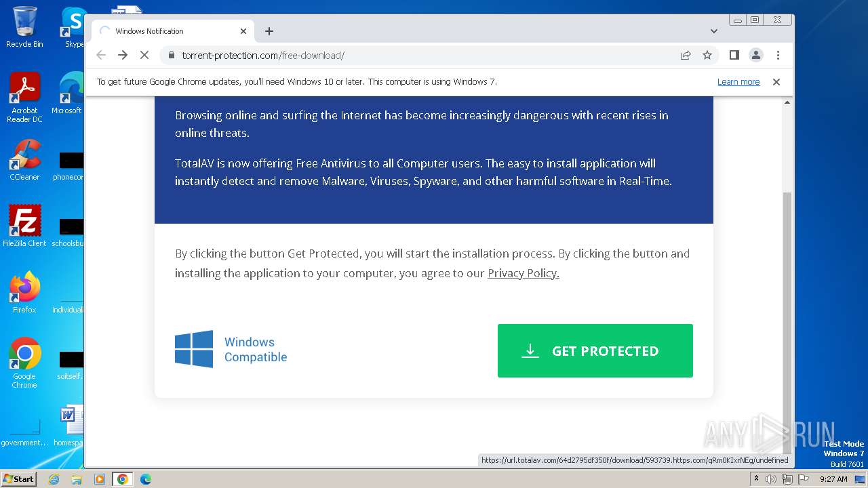Open the Start menu

(19, 479)
